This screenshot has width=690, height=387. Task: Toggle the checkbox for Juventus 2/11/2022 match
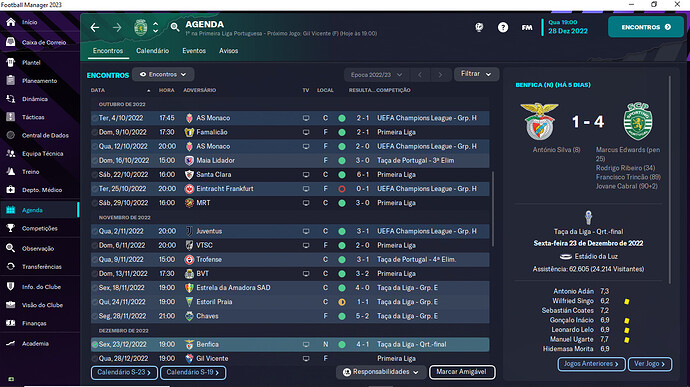point(95,231)
